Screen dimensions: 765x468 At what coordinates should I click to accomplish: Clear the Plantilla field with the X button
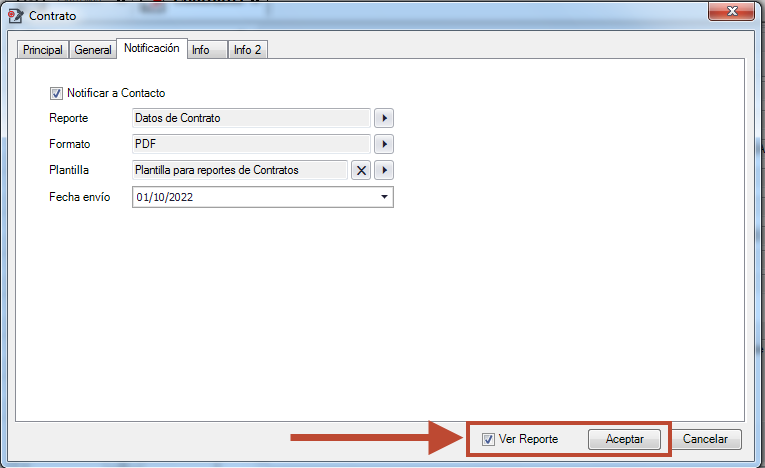pos(361,170)
